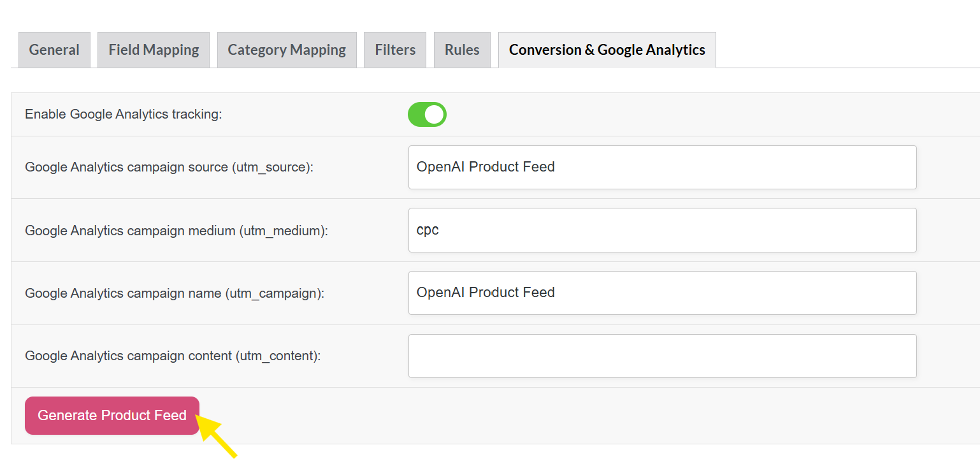Click the Conversion & Google Analytics tab
Viewport: 980px width, 459px height.
click(x=607, y=50)
